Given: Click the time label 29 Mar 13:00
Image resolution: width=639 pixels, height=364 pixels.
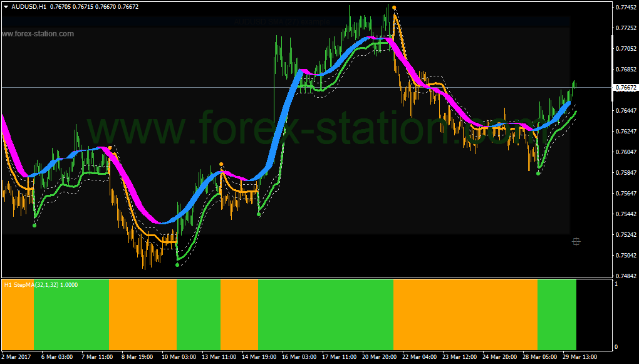Looking at the screenshot, I should click(x=579, y=356).
